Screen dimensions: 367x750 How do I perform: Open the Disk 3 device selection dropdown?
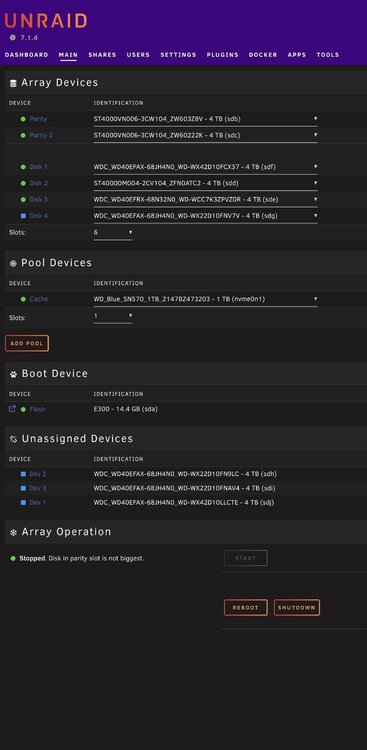pyautogui.click(x=205, y=199)
